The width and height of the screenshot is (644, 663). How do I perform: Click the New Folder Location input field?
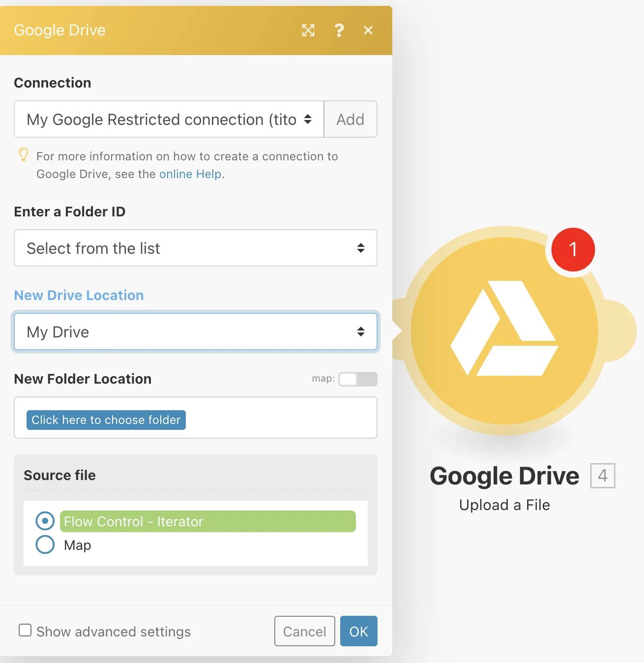[196, 418]
